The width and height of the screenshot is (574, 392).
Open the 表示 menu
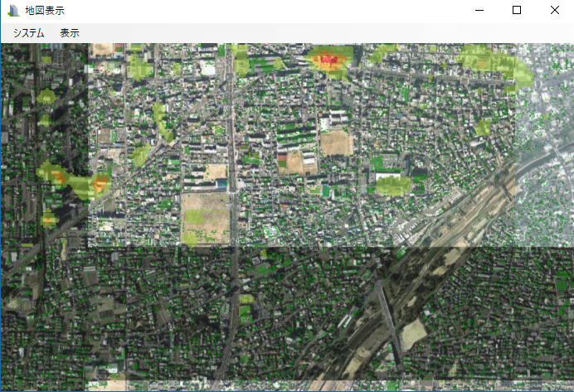coord(70,33)
